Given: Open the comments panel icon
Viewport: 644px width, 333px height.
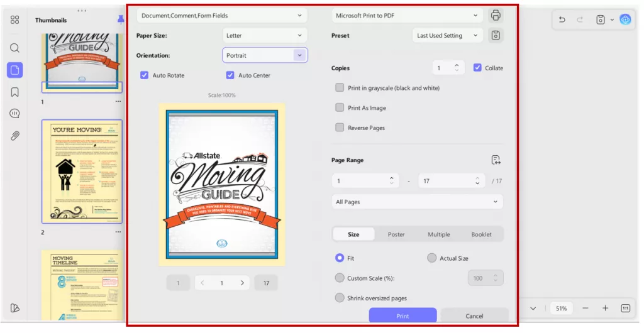Looking at the screenshot, I should [15, 114].
